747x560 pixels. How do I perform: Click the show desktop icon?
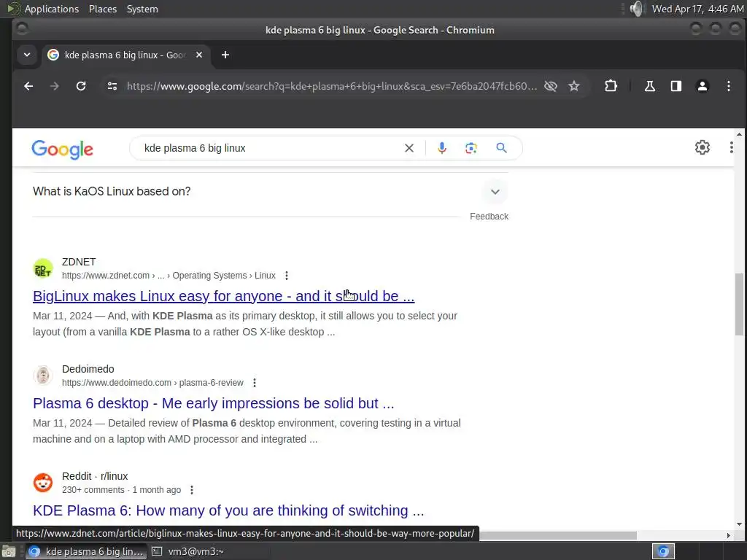coord(9,551)
